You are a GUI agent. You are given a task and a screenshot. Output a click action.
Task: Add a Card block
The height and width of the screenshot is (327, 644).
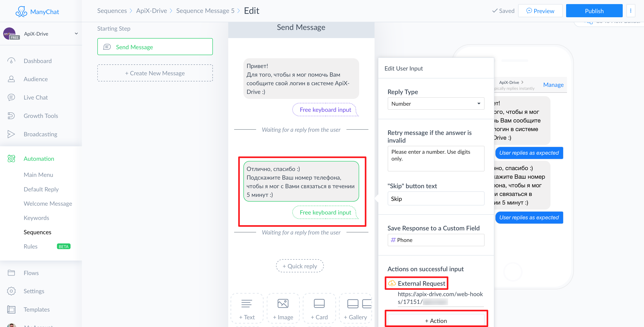coord(319,308)
